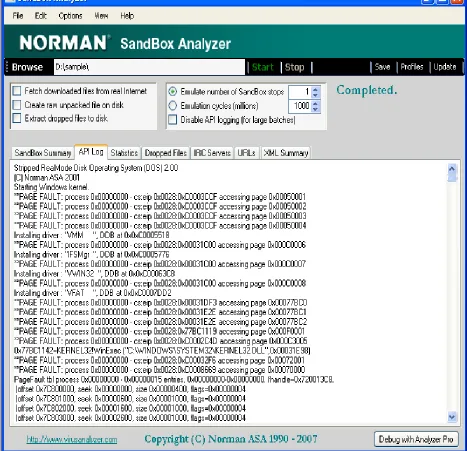The height and width of the screenshot is (451, 467).
Task: Switch to the Dropped Files tab
Action: [166, 153]
